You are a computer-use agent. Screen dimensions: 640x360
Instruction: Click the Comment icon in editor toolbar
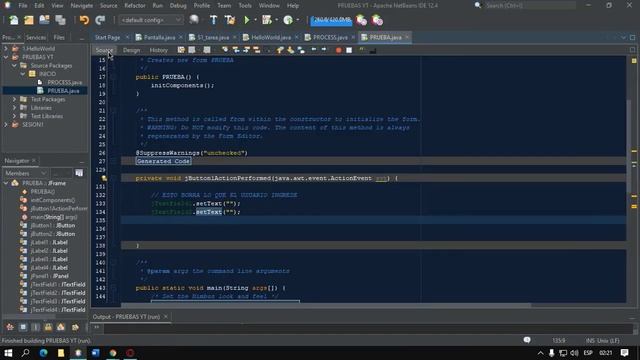(x=362, y=50)
